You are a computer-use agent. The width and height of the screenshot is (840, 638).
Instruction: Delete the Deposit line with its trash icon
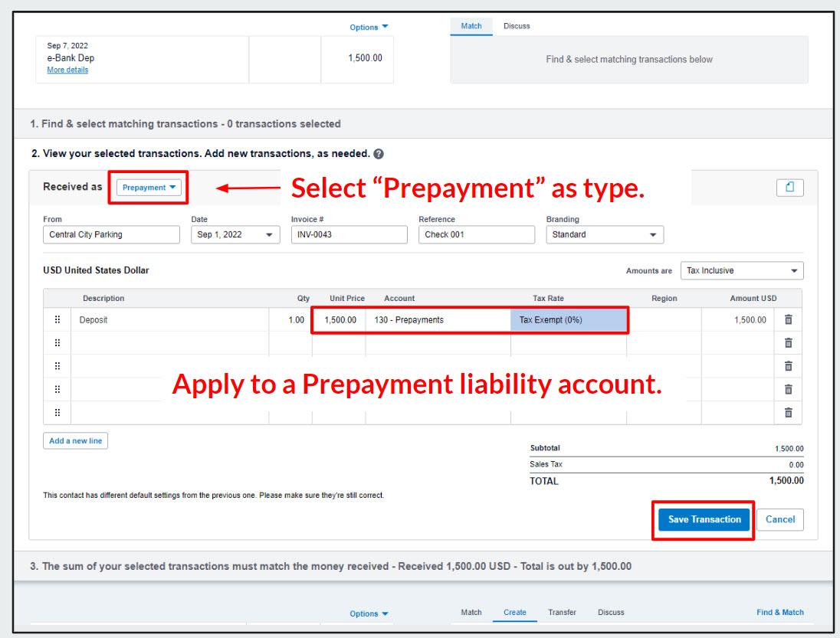pyautogui.click(x=788, y=320)
